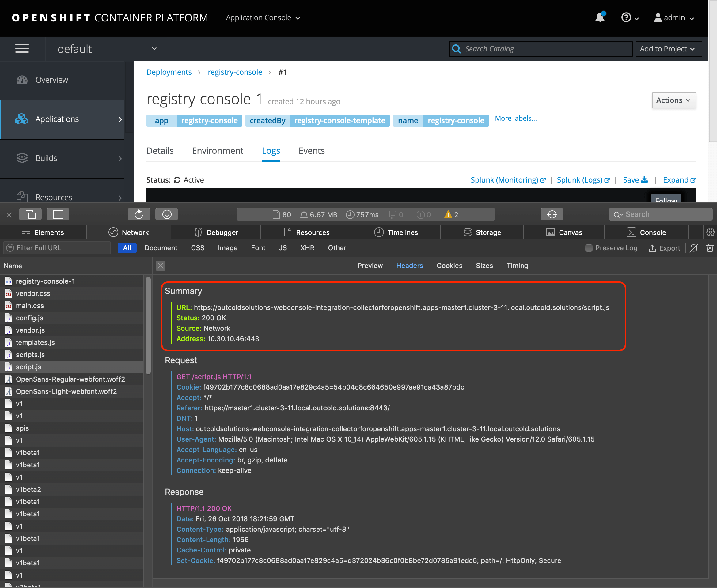Select the Applications section in the sidebar

[x=57, y=119]
